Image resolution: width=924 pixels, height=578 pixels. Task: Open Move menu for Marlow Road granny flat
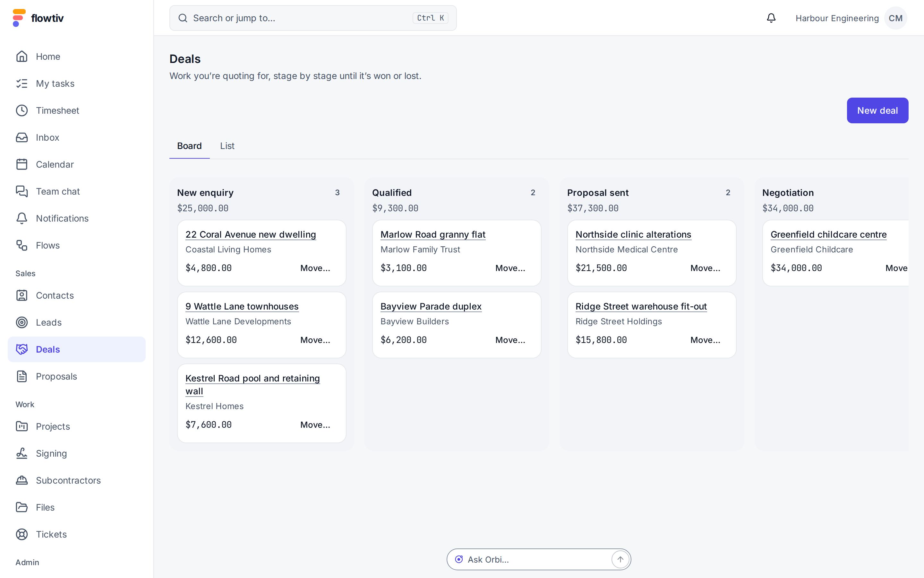[x=510, y=268]
